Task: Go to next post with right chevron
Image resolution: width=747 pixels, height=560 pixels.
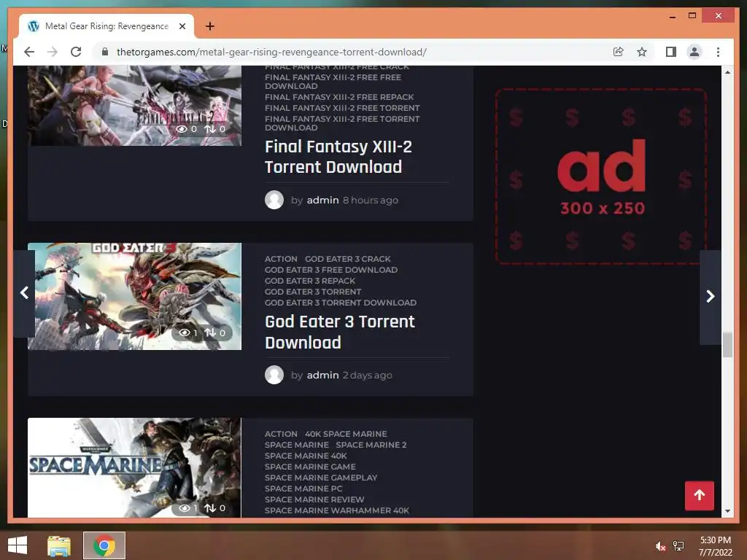Action: tap(711, 297)
